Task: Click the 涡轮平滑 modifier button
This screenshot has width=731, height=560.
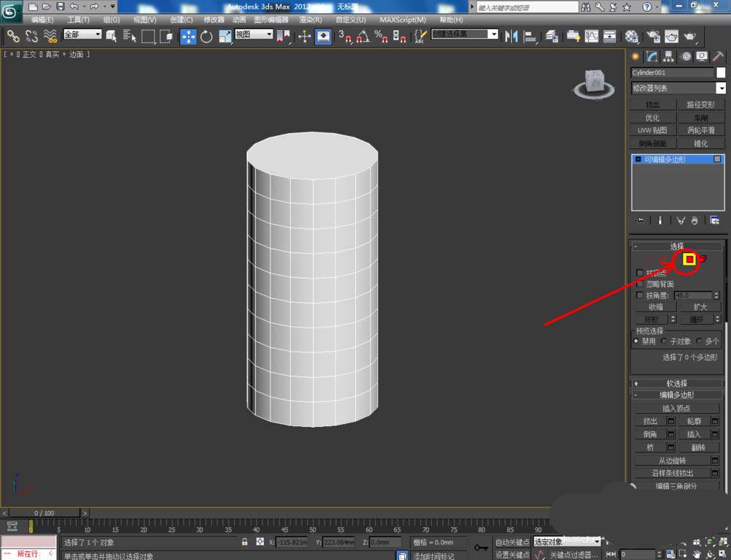Action: tap(701, 130)
